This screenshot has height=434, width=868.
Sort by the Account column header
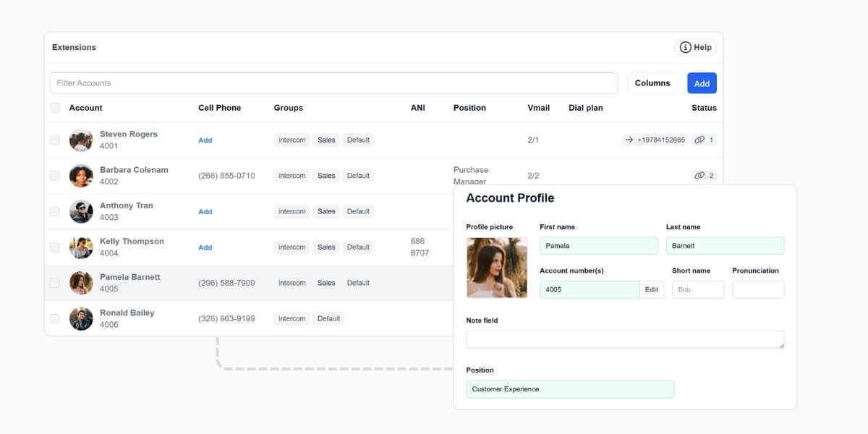86,108
